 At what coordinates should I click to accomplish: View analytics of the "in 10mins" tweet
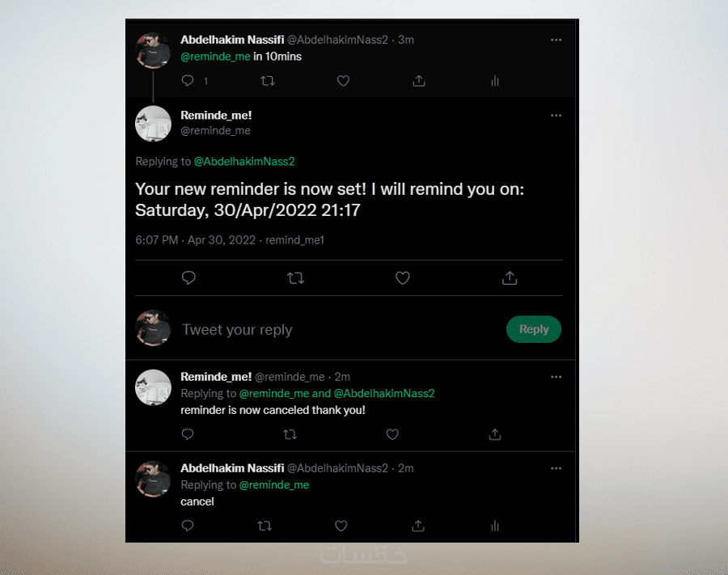pos(494,81)
